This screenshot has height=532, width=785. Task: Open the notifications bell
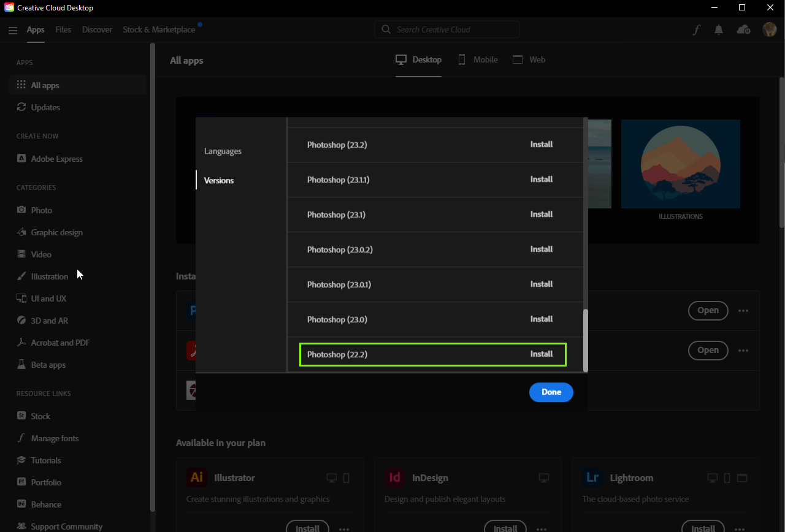(x=719, y=29)
